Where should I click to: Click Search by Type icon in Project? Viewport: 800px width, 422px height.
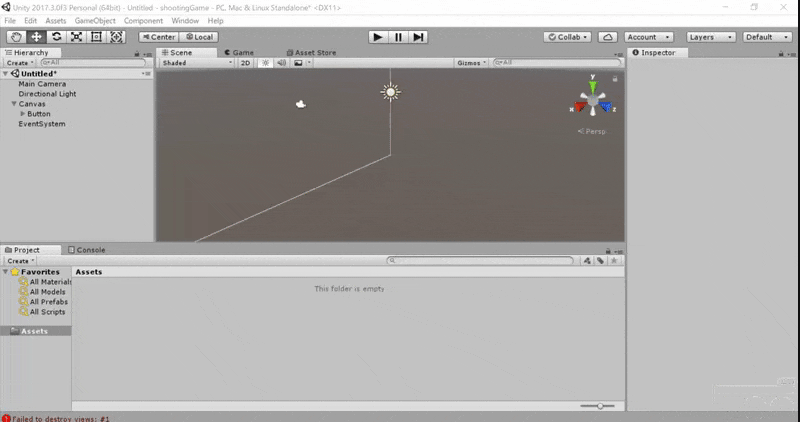[x=587, y=261]
